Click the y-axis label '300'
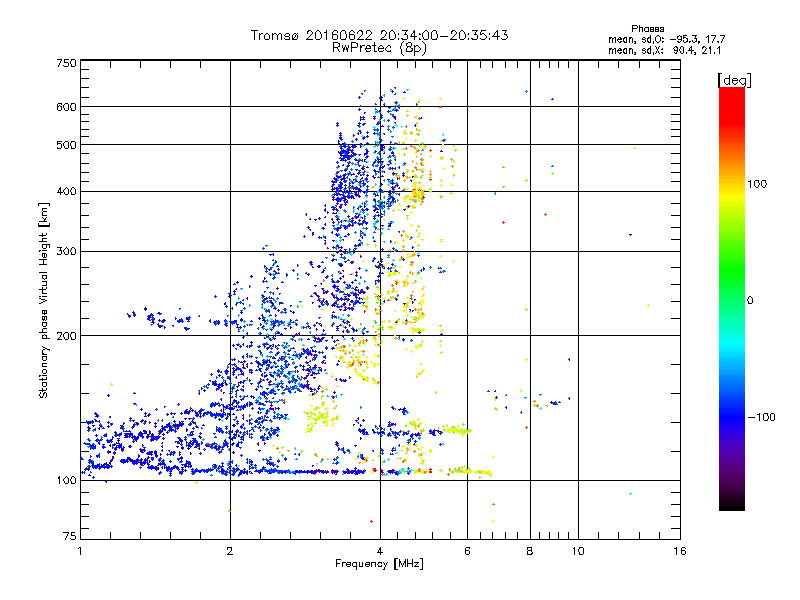The image size is (800, 600). [x=66, y=252]
